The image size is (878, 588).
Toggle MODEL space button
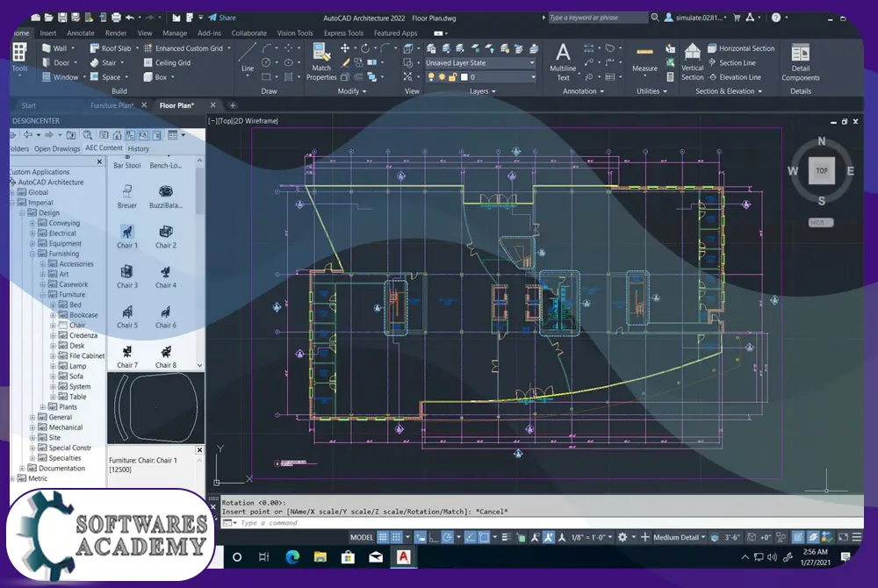pyautogui.click(x=361, y=537)
